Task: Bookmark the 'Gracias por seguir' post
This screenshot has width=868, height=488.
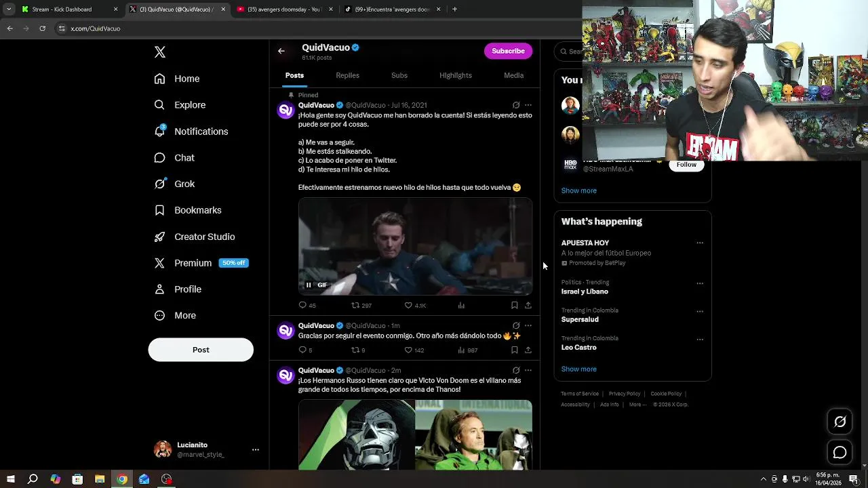Action: tap(514, 350)
